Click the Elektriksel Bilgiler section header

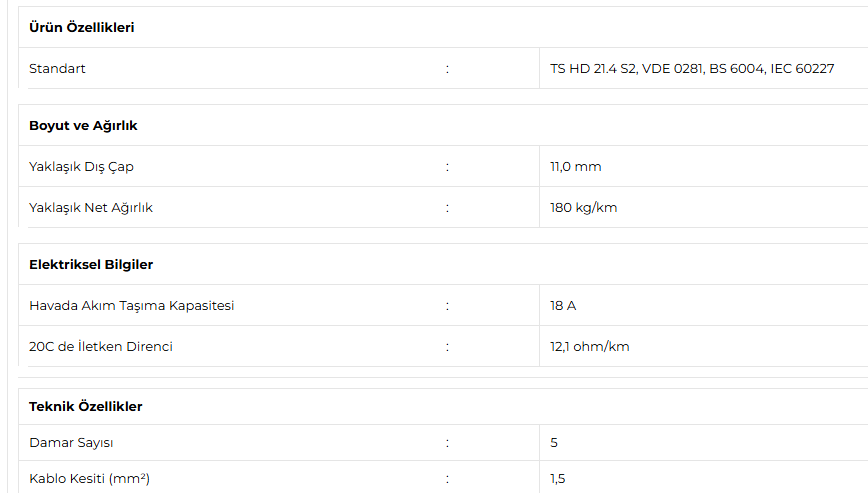[91, 264]
